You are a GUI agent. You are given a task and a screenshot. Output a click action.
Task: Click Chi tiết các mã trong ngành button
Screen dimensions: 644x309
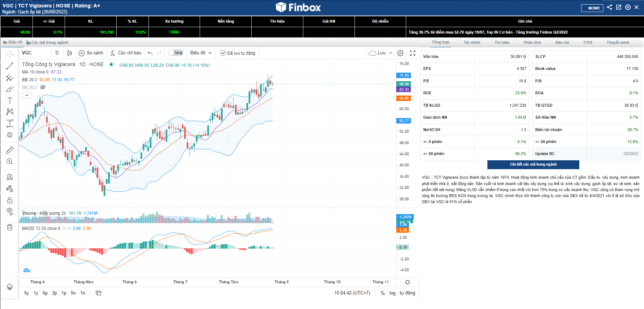click(533, 165)
